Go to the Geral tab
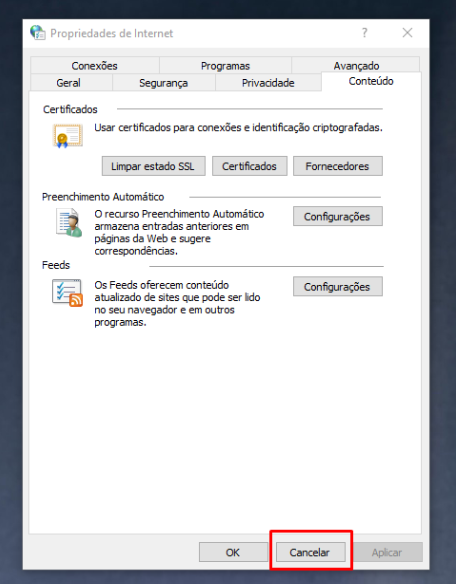 pos(69,82)
